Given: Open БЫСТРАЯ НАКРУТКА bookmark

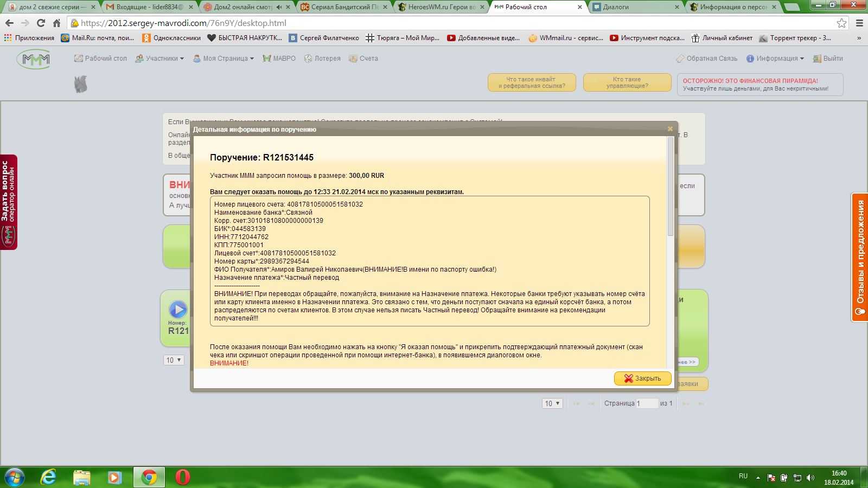Looking at the screenshot, I should click(245, 38).
